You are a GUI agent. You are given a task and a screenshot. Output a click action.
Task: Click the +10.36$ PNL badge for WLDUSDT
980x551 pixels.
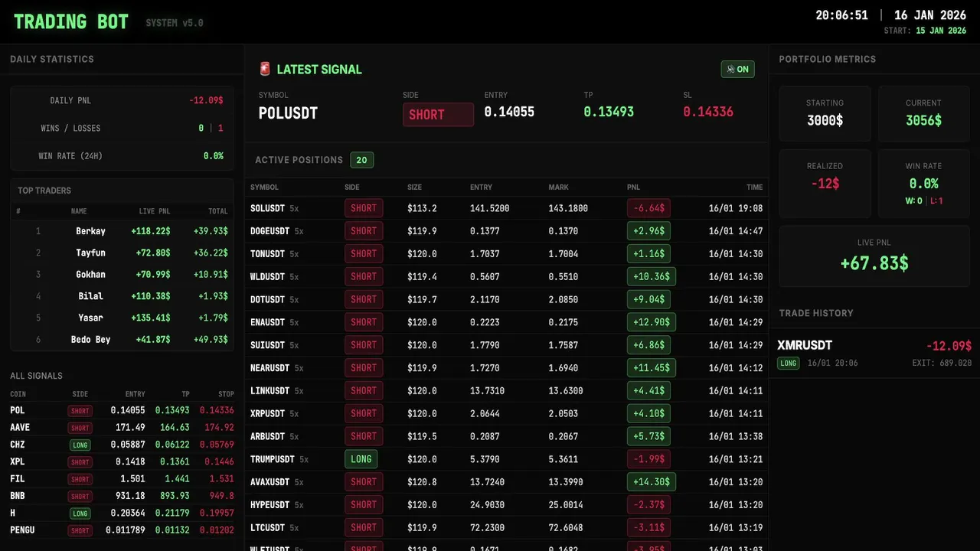(x=651, y=276)
